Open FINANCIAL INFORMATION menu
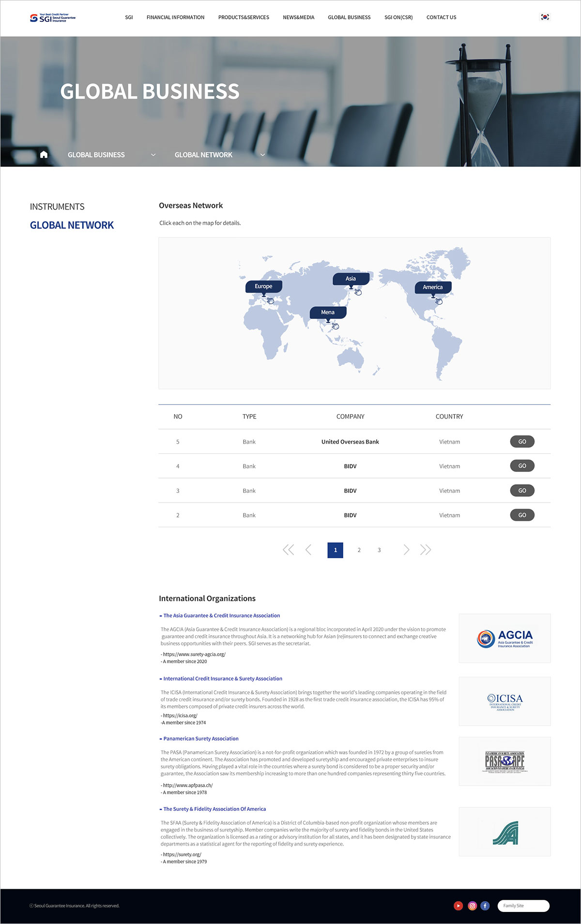 [175, 17]
